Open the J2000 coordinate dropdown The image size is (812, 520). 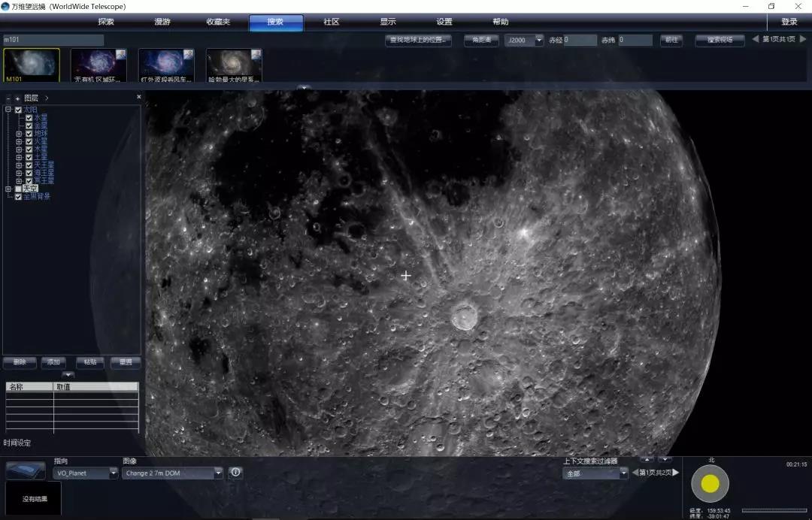[x=538, y=41]
